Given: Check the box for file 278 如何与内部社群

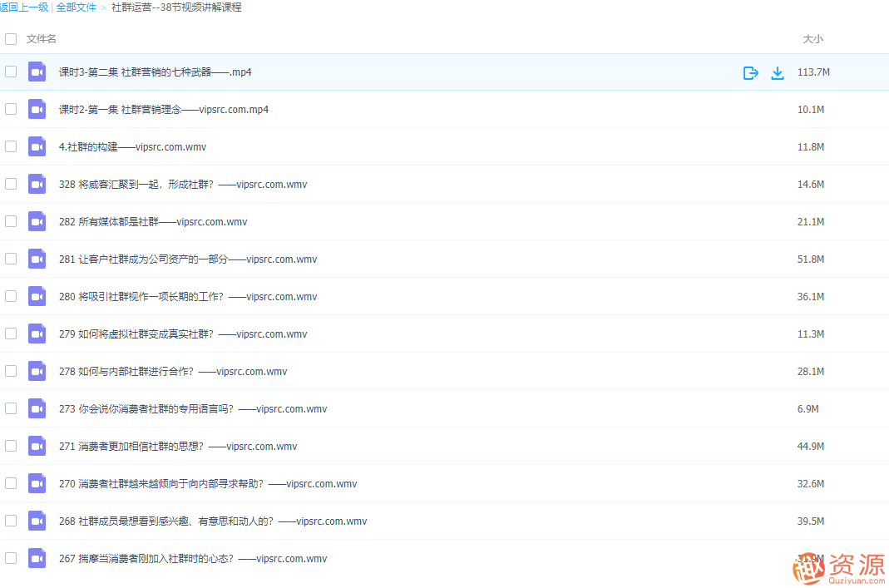Looking at the screenshot, I should point(11,371).
